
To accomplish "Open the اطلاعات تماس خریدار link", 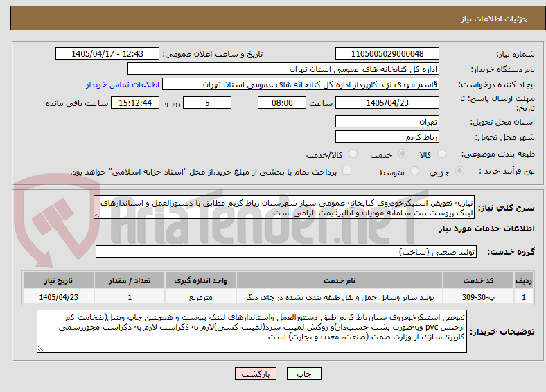I will tap(123, 84).
